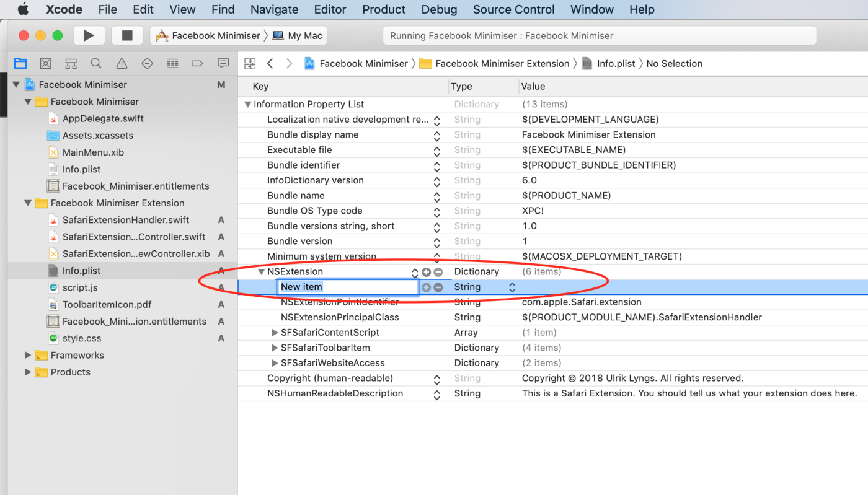
Task: Expand the Products group
Action: [x=28, y=372]
